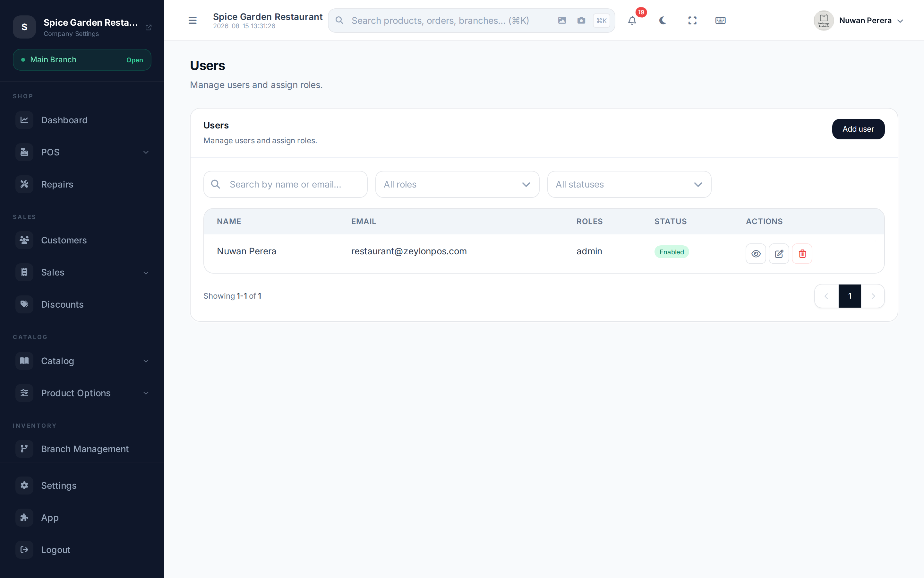Focus the Search by name or email field
924x578 pixels.
coord(286,184)
